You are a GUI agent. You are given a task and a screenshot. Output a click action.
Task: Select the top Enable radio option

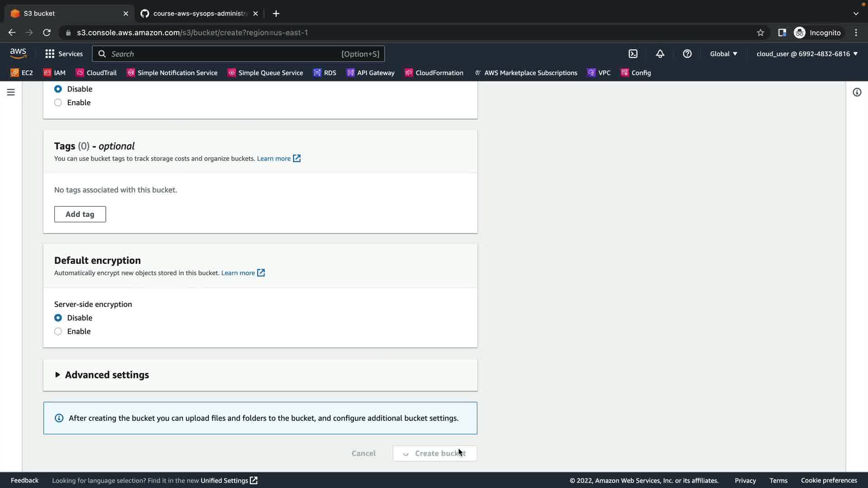tap(58, 103)
